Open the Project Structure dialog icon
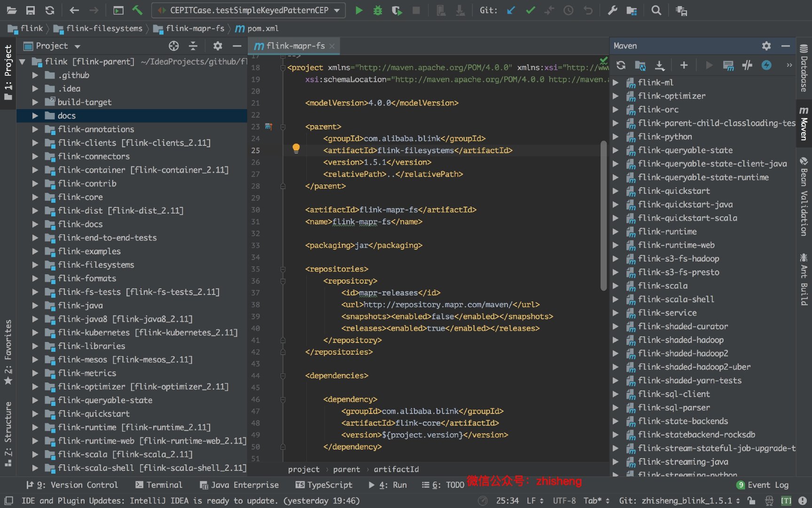 click(632, 10)
